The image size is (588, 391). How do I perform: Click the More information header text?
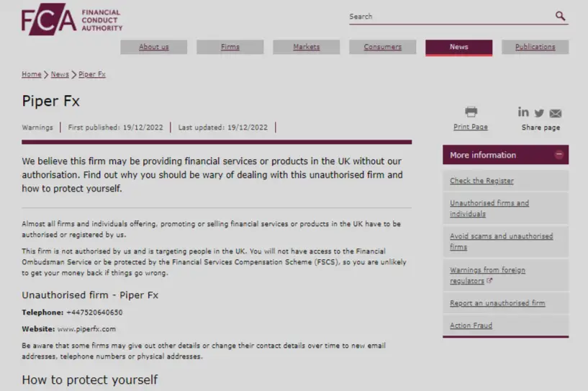(x=483, y=155)
